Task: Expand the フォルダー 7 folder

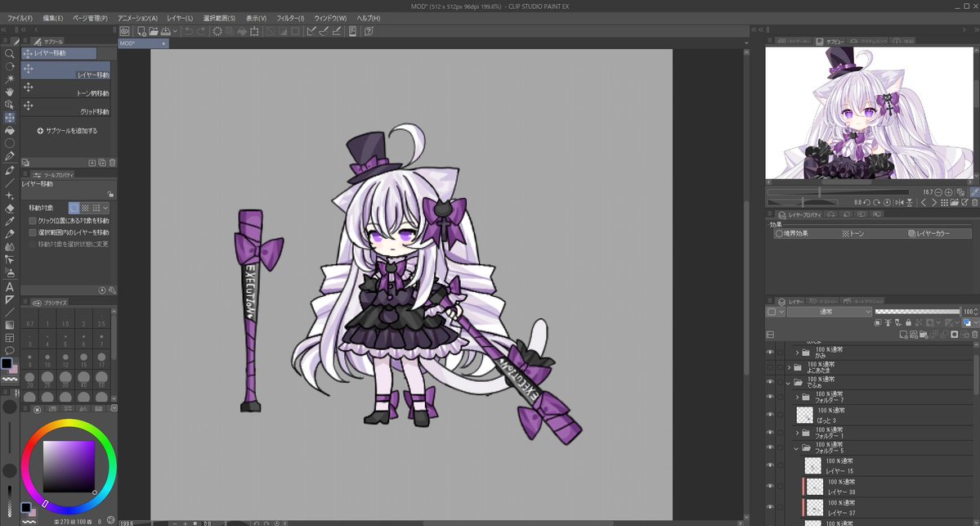Action: pyautogui.click(x=797, y=397)
